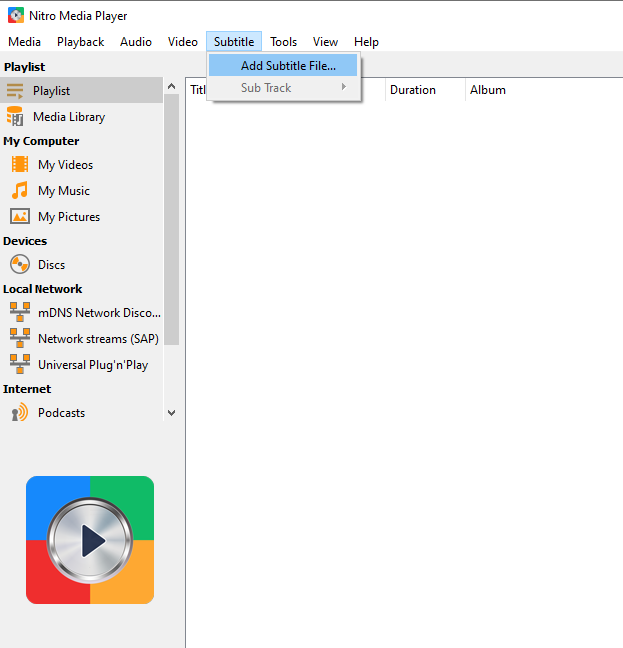Open the View menu

pos(325,42)
